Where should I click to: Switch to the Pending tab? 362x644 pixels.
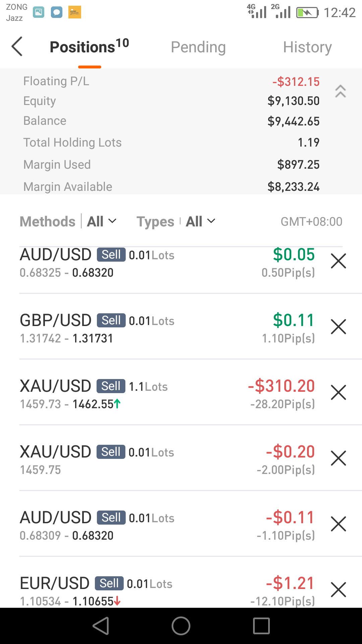click(198, 47)
